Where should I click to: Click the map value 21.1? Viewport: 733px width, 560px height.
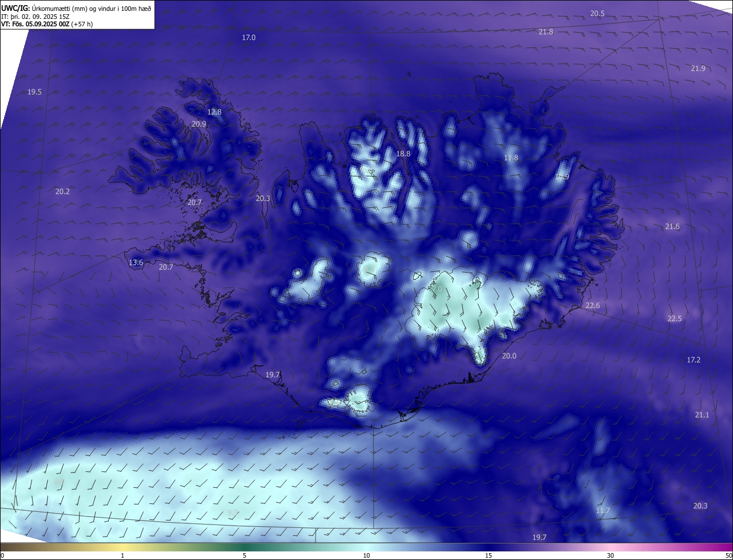(x=702, y=415)
